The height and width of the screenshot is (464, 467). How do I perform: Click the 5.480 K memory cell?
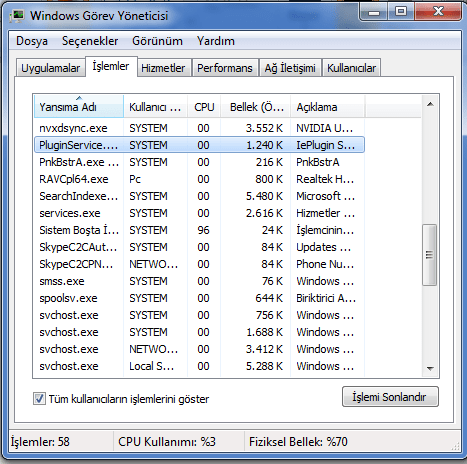tap(264, 196)
